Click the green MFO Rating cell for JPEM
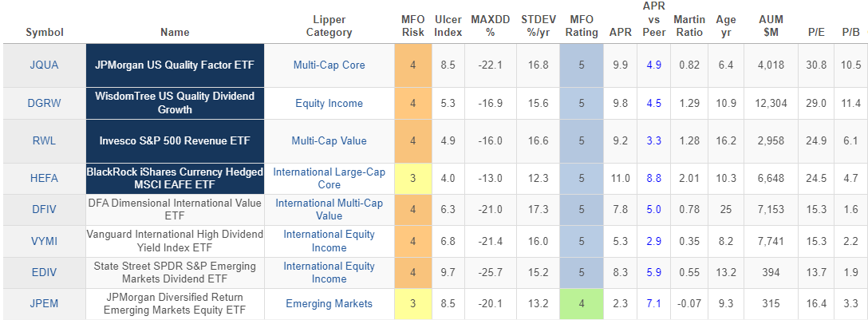Screen dimensions: 868x320 581,303
